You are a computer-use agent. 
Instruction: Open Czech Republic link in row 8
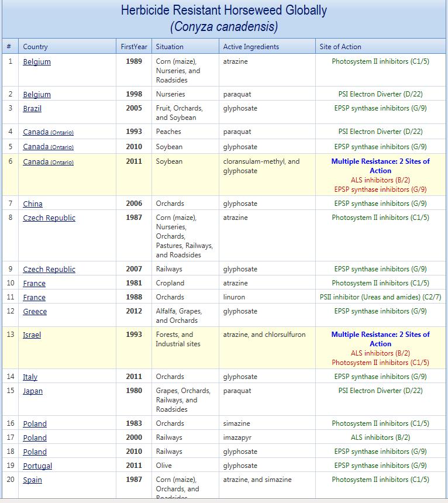[x=49, y=218]
